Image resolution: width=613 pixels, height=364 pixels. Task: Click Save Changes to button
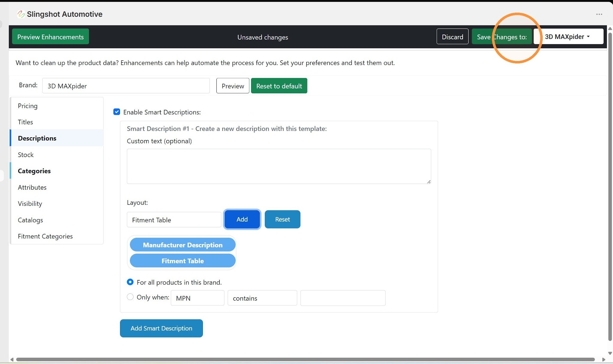502,36
